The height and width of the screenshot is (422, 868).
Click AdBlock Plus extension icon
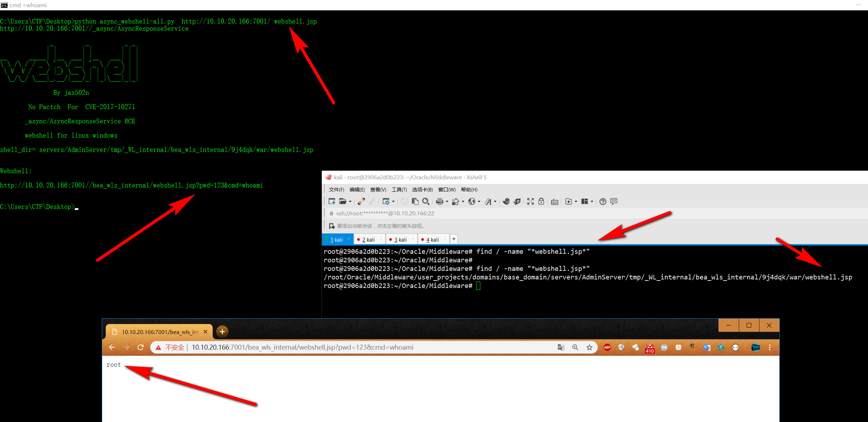607,347
